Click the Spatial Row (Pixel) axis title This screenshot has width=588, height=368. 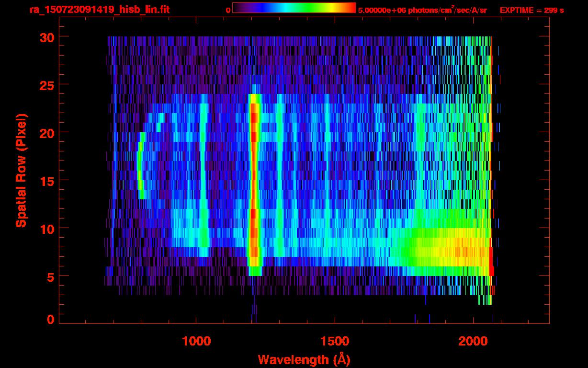21,170
